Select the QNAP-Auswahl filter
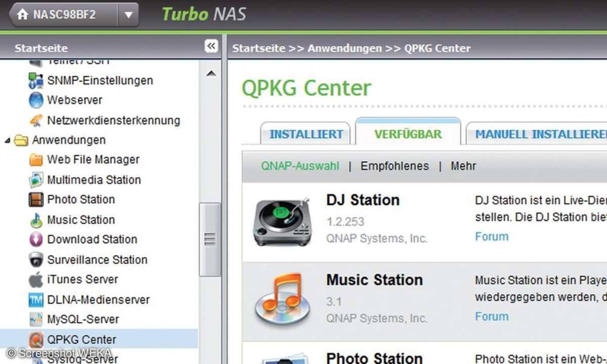 (x=300, y=166)
